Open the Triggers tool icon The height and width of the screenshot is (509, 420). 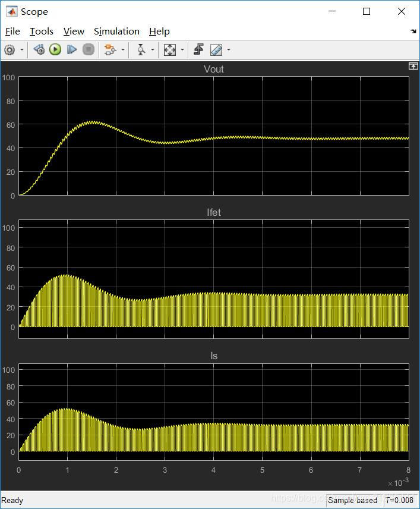click(198, 49)
